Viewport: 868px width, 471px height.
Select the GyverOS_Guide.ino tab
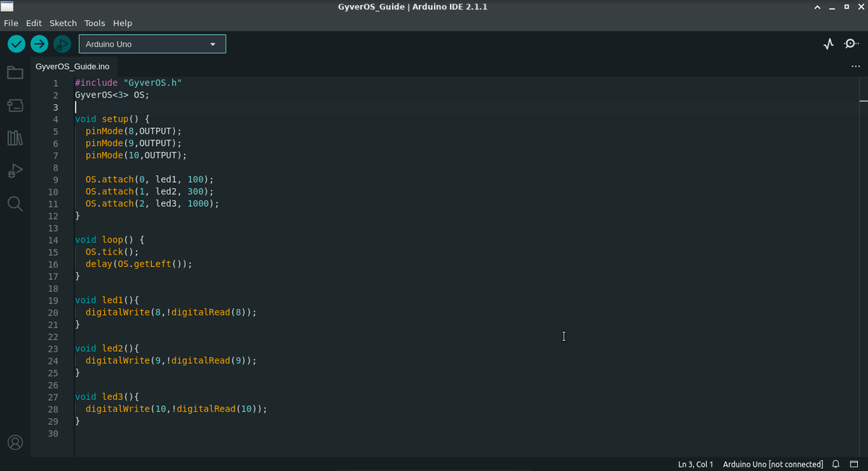72,67
